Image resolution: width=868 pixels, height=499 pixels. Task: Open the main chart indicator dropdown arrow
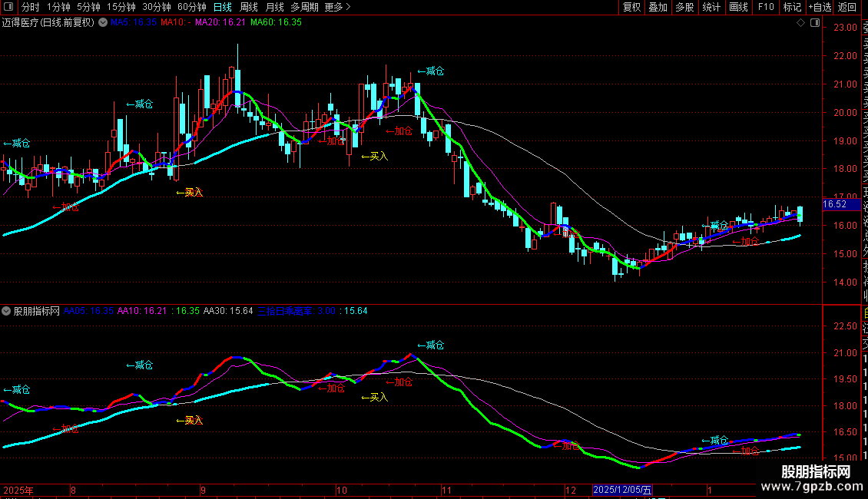click(x=103, y=22)
